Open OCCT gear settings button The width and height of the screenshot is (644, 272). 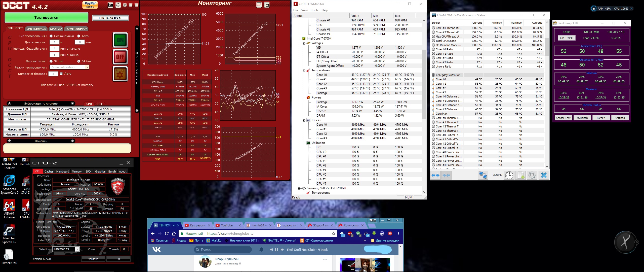pos(120,74)
